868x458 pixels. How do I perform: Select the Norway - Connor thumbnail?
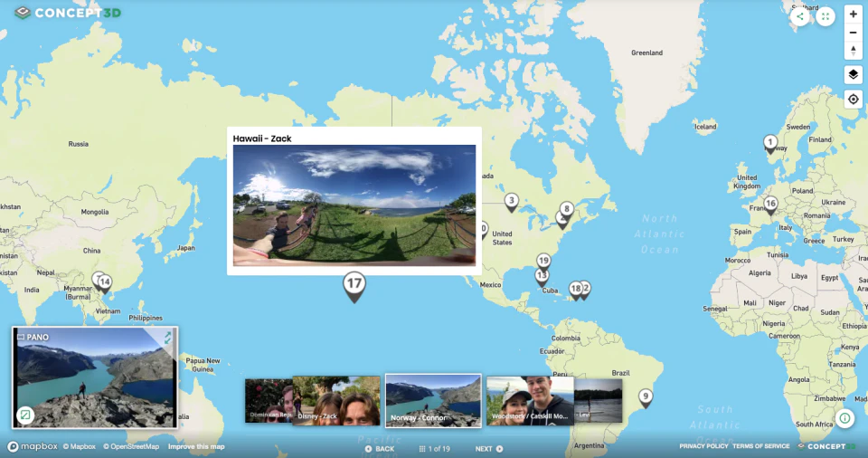pos(433,400)
